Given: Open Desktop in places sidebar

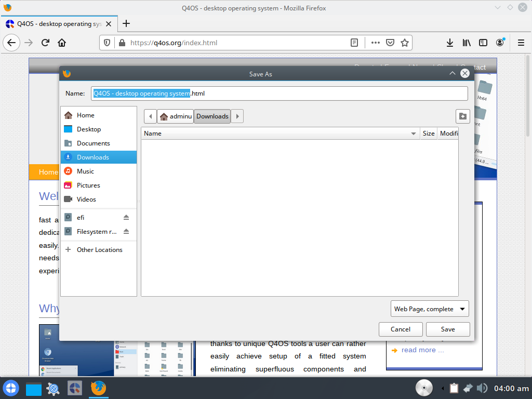Looking at the screenshot, I should [x=99, y=129].
